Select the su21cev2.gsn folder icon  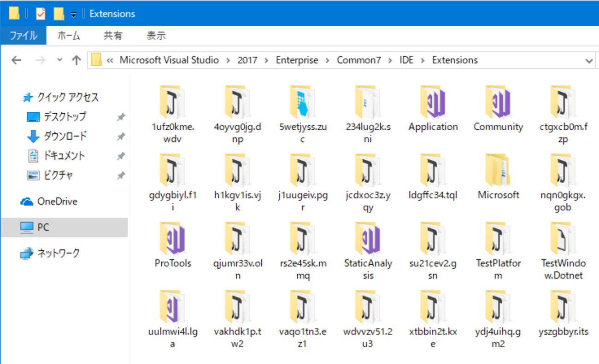[433, 238]
